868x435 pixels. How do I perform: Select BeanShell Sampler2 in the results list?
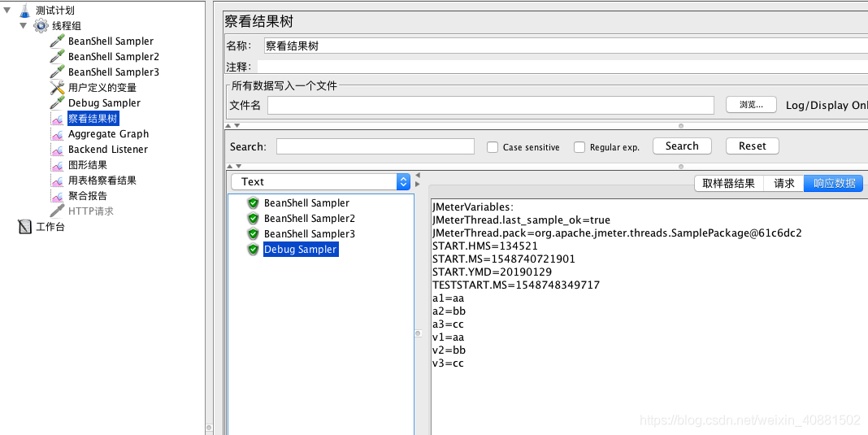point(310,219)
